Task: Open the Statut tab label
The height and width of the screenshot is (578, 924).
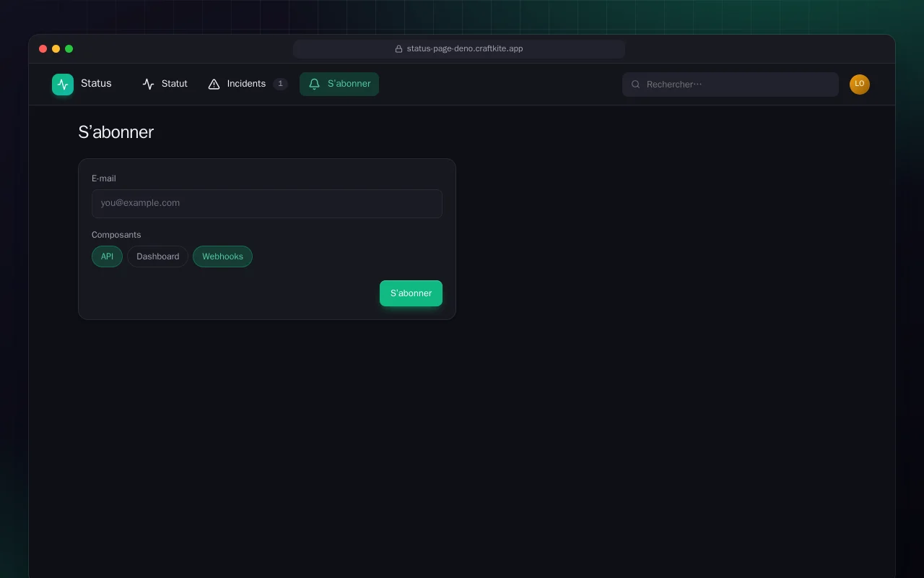Action: pos(174,84)
